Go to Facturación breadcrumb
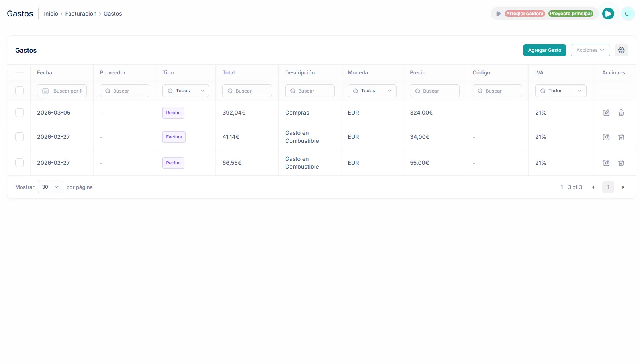The width and height of the screenshot is (640, 364). coord(81,14)
